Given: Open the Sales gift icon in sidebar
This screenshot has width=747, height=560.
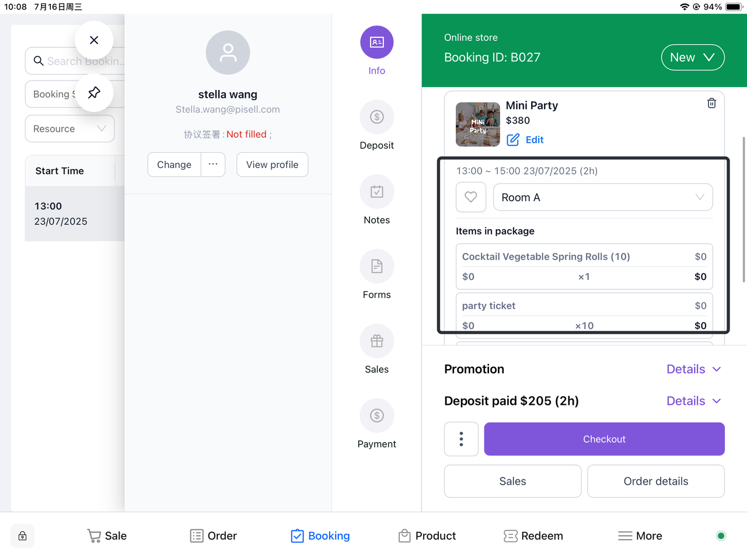Looking at the screenshot, I should click(376, 341).
